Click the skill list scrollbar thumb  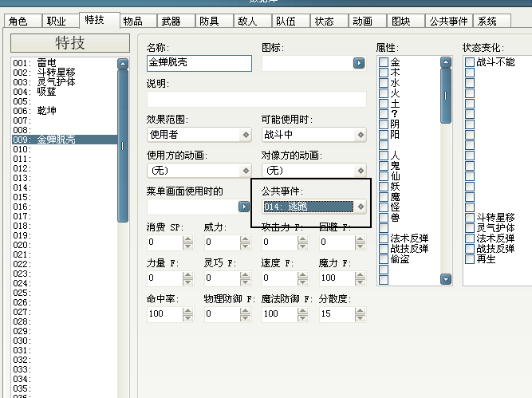[123, 146]
